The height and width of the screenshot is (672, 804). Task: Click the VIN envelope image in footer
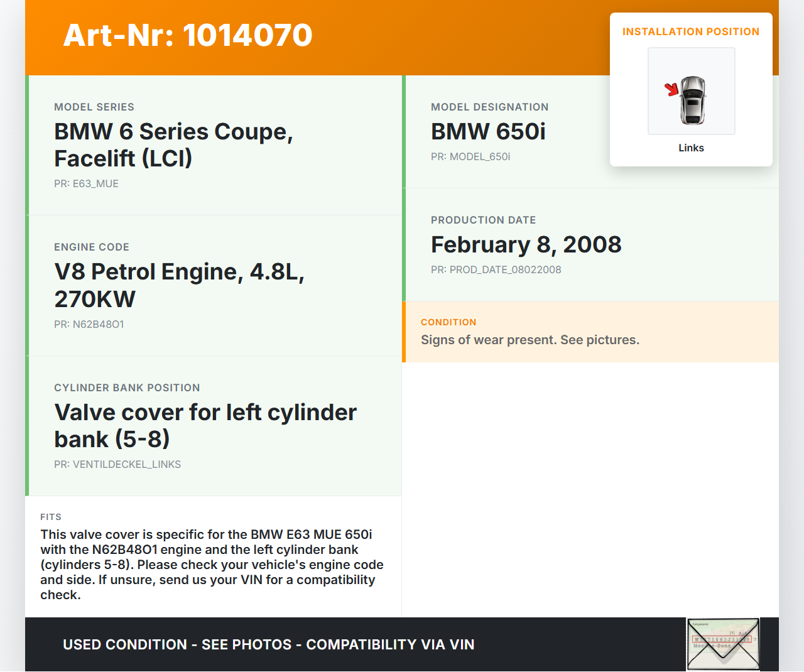(x=723, y=644)
